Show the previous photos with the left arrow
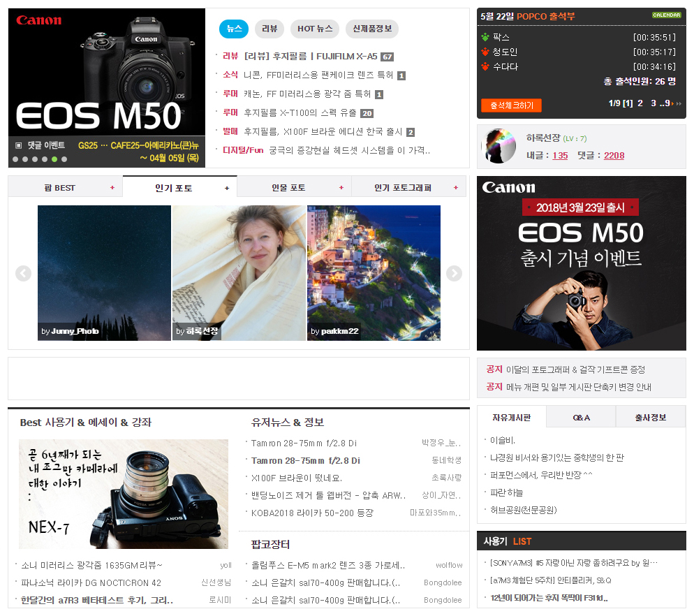694x616 pixels. click(x=24, y=273)
